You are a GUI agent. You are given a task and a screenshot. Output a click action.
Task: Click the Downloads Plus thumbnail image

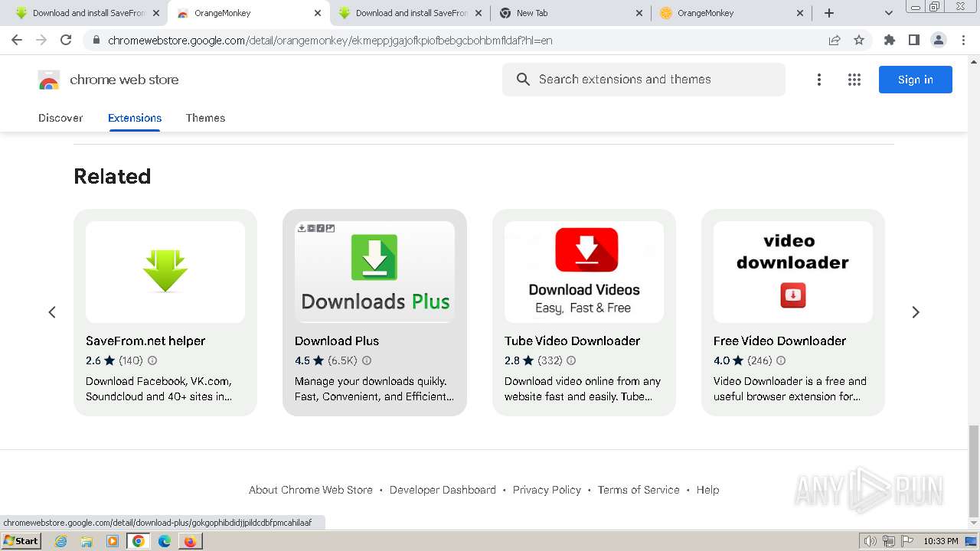[x=374, y=272]
